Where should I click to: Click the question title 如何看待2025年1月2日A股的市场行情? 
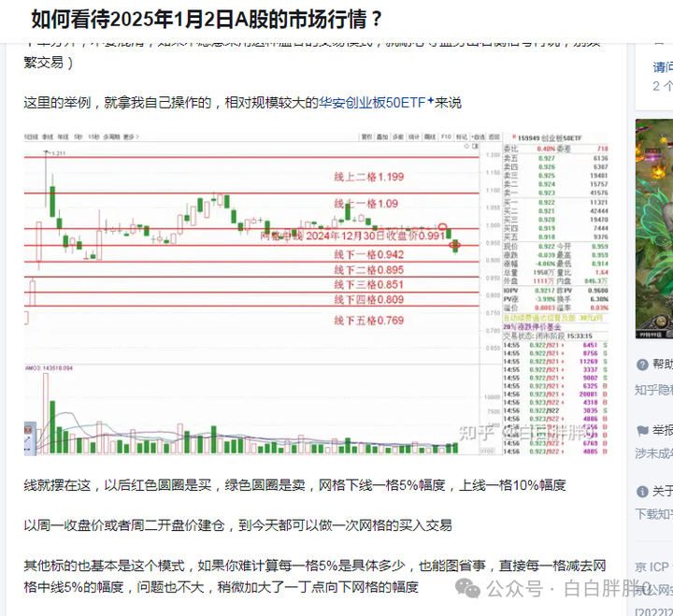click(207, 20)
